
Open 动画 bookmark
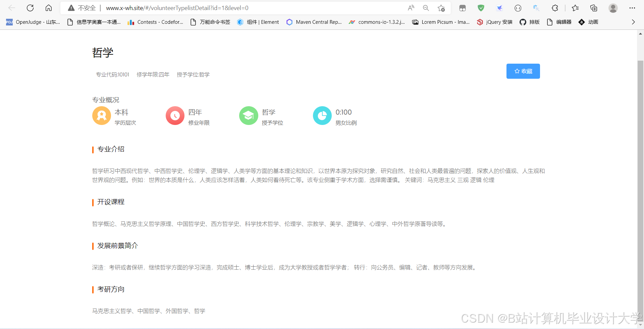(588, 22)
